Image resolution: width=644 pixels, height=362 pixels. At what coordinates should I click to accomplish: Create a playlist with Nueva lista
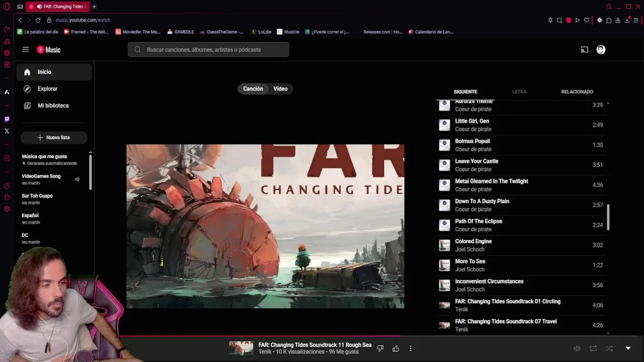54,137
